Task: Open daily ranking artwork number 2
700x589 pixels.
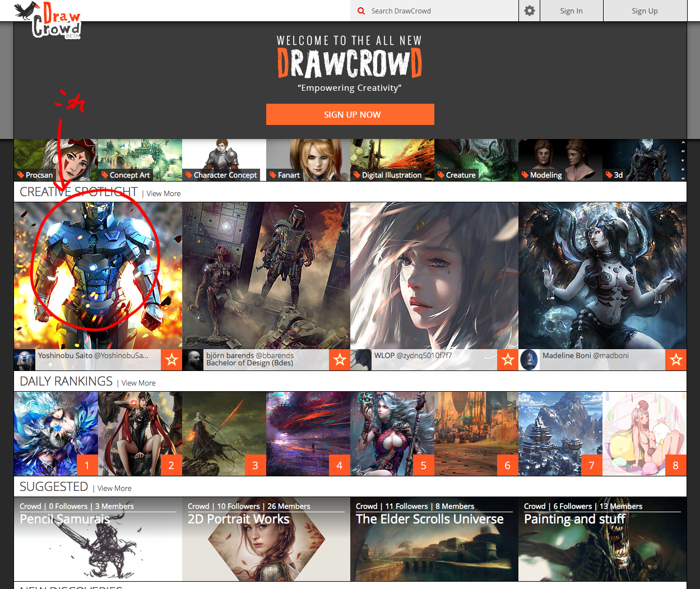Action: 140,434
